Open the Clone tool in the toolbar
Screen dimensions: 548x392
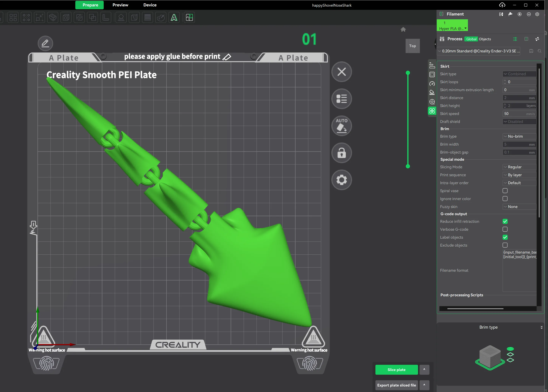click(93, 17)
